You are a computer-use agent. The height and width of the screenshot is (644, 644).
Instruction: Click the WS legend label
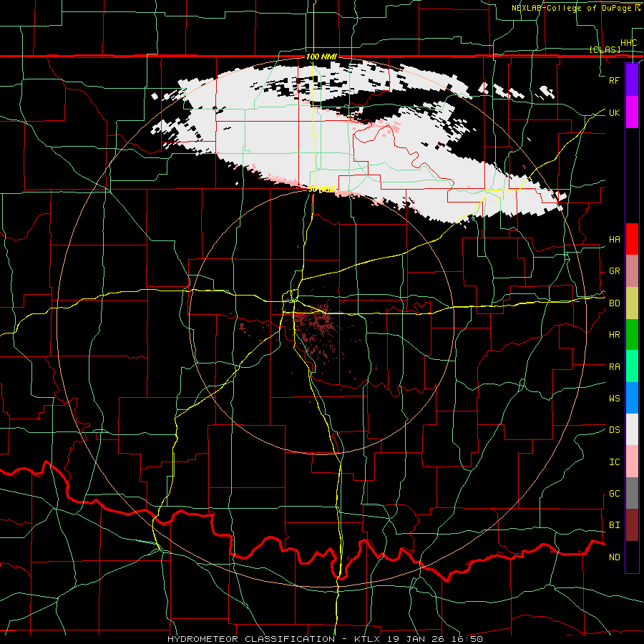coord(614,399)
